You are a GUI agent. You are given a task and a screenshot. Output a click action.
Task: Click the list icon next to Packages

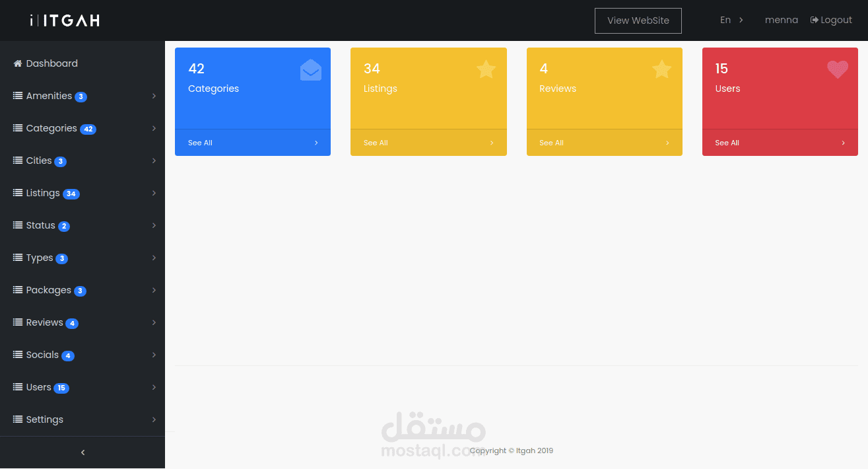point(18,290)
